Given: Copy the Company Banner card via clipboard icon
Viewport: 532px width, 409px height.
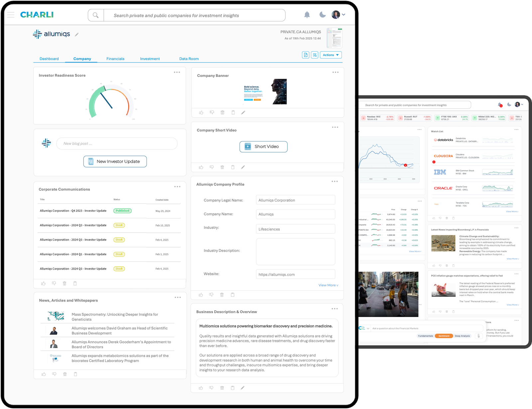Looking at the screenshot, I should 233,113.
